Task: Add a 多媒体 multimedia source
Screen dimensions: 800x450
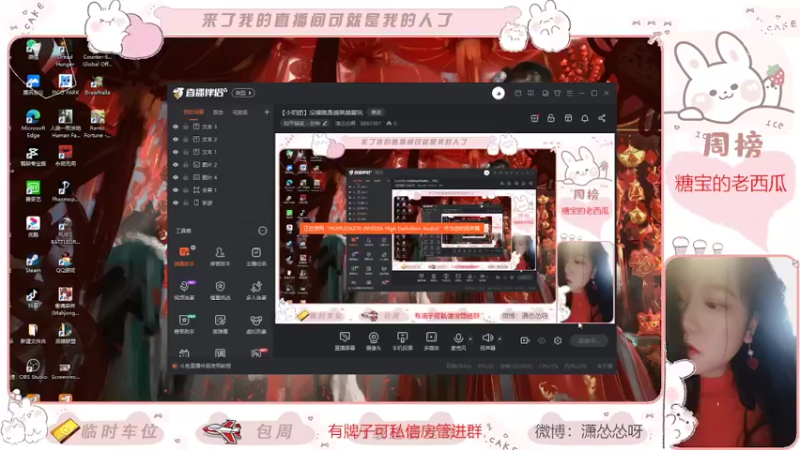Action: point(431,341)
